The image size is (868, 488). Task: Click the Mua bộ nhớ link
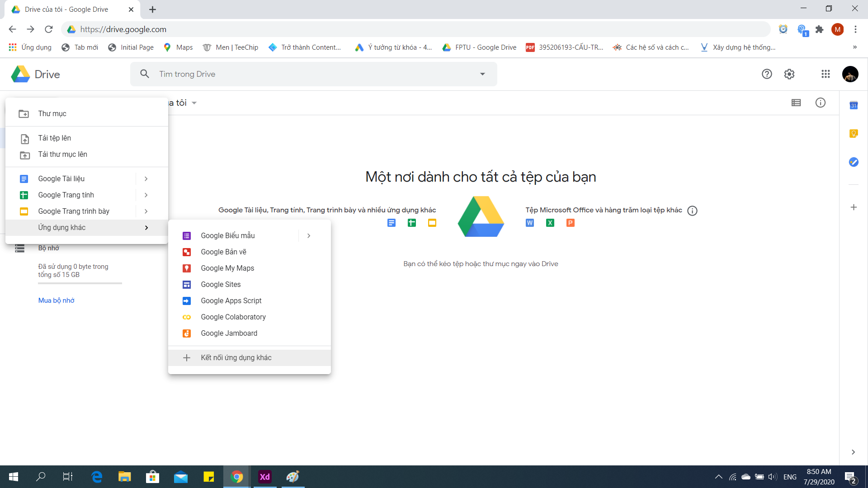click(56, 300)
